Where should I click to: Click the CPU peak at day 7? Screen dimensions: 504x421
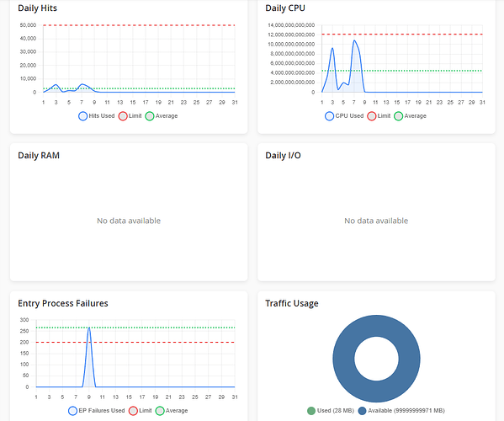pos(354,40)
